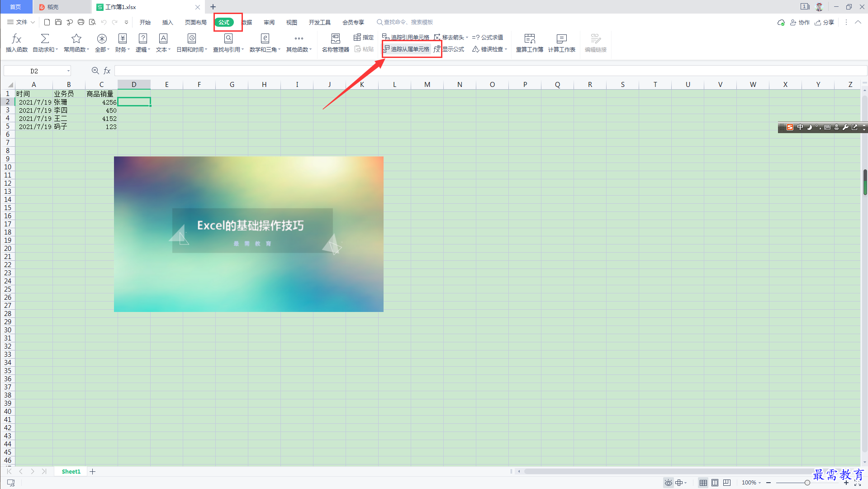
Task: Open the 其他函数 ellipsis icon
Action: pyautogui.click(x=299, y=39)
